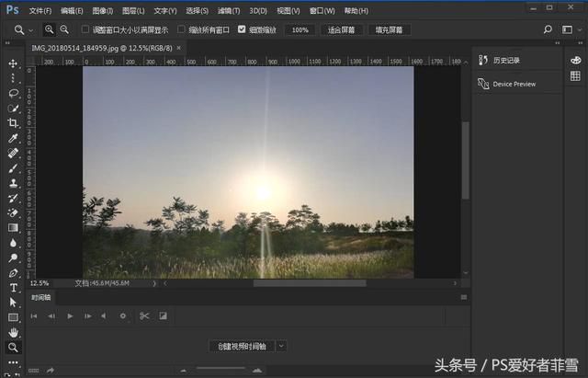Play the timeline
The image size is (588, 378).
70,316
